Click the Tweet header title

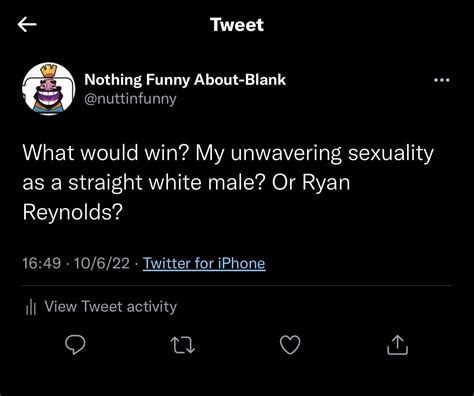237,25
